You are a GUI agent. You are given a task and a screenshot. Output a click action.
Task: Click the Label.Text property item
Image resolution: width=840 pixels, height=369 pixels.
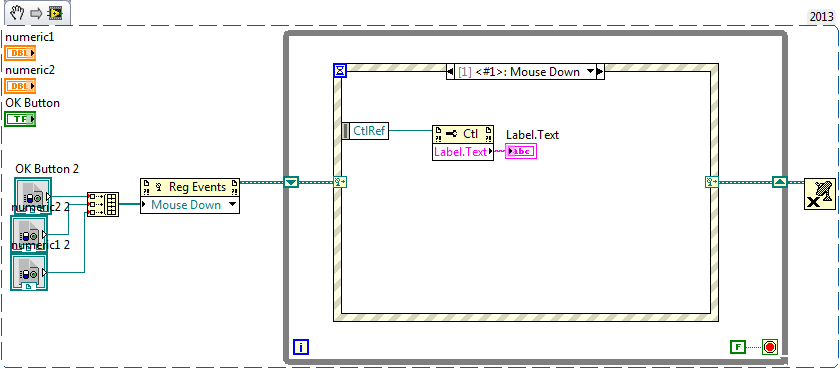coord(463,152)
